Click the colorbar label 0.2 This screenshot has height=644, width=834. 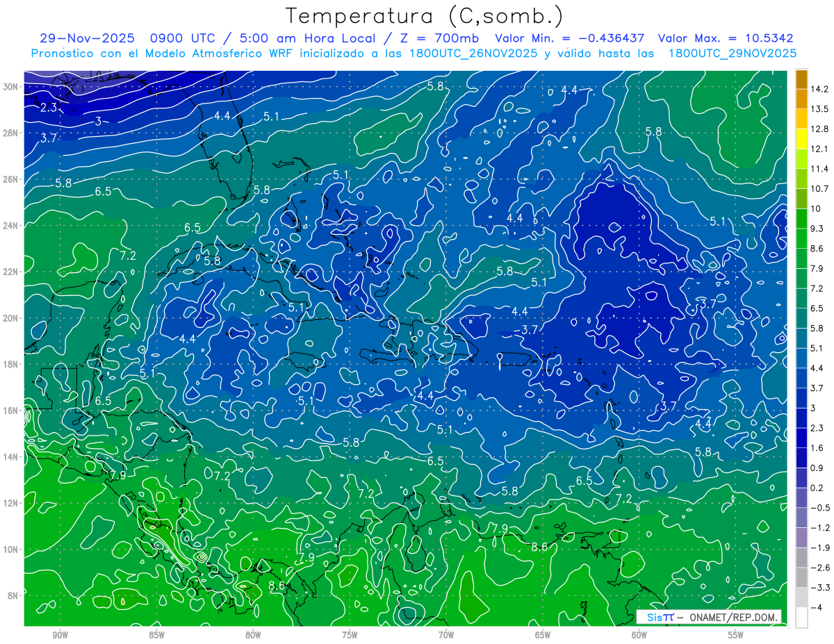tap(817, 488)
